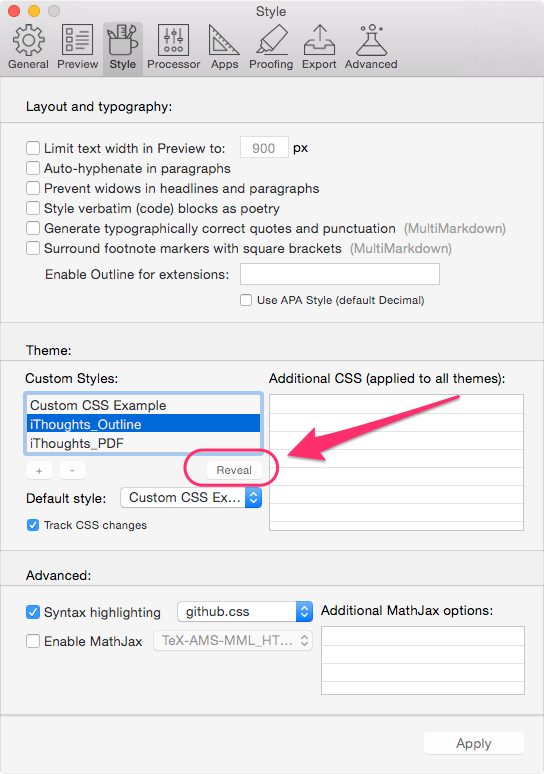The height and width of the screenshot is (774, 544).
Task: Add a custom style with plus button
Action: coord(39,470)
